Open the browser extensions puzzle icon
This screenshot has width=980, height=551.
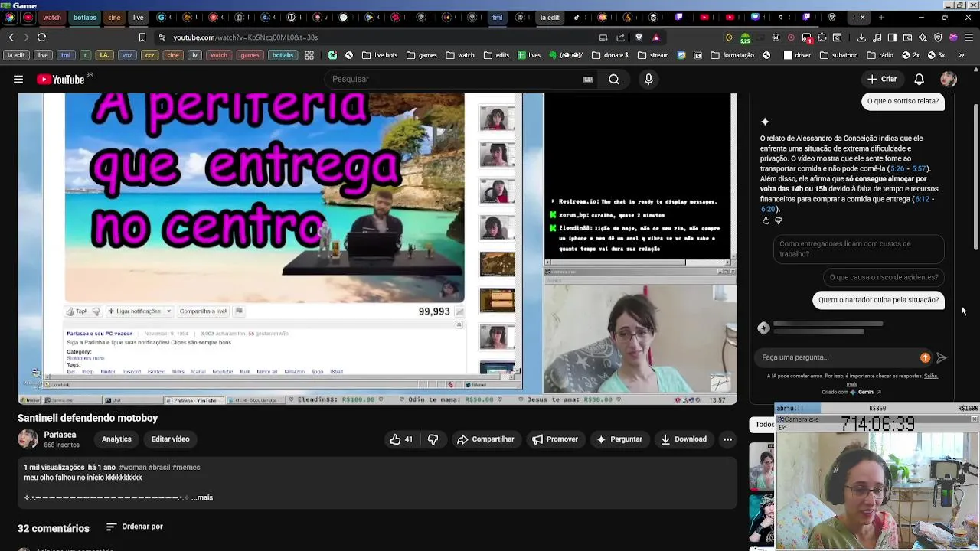(x=822, y=37)
